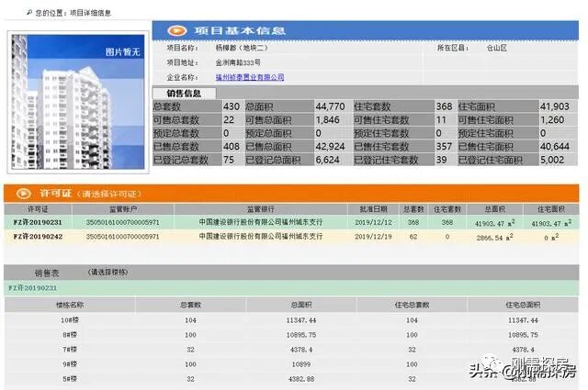
Task: Click the 已售总套数 value 408
Action: 232,147
